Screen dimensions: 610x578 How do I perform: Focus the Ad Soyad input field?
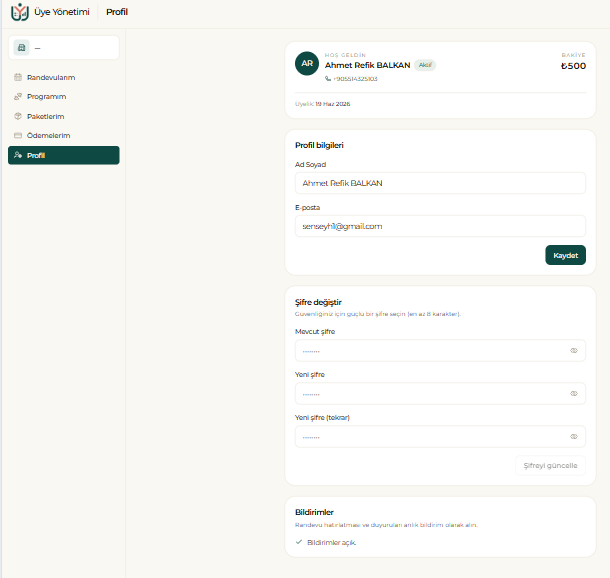tap(440, 183)
